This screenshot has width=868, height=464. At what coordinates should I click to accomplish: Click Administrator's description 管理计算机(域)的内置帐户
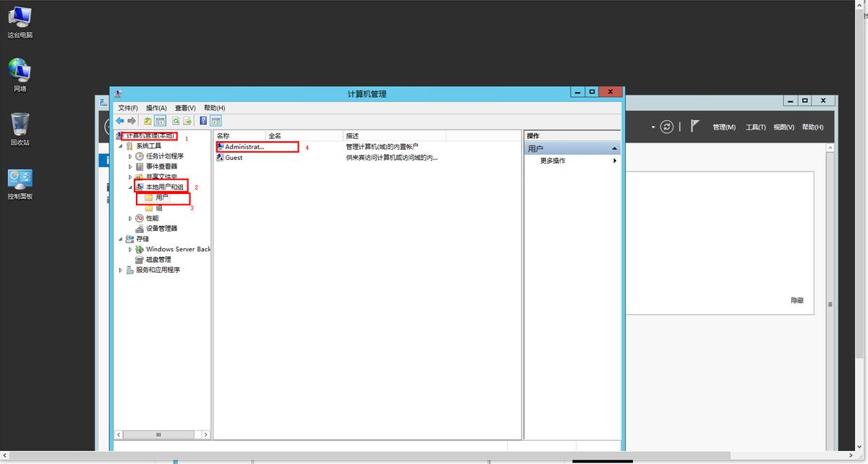coord(382,146)
